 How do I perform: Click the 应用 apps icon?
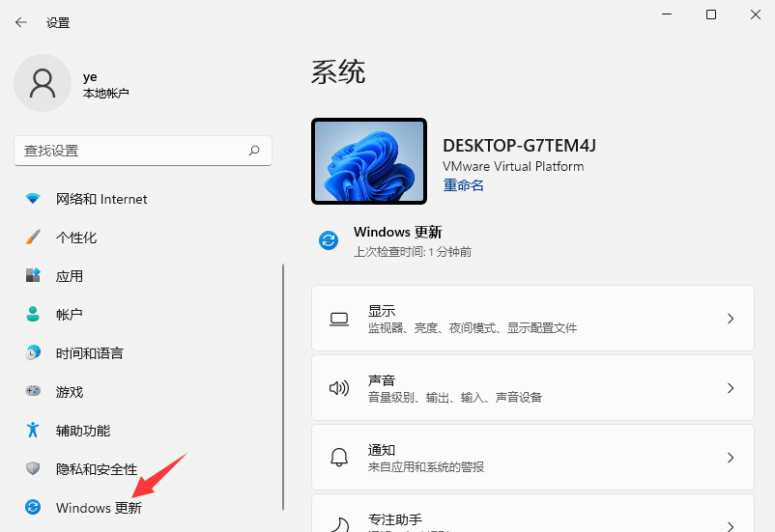33,276
